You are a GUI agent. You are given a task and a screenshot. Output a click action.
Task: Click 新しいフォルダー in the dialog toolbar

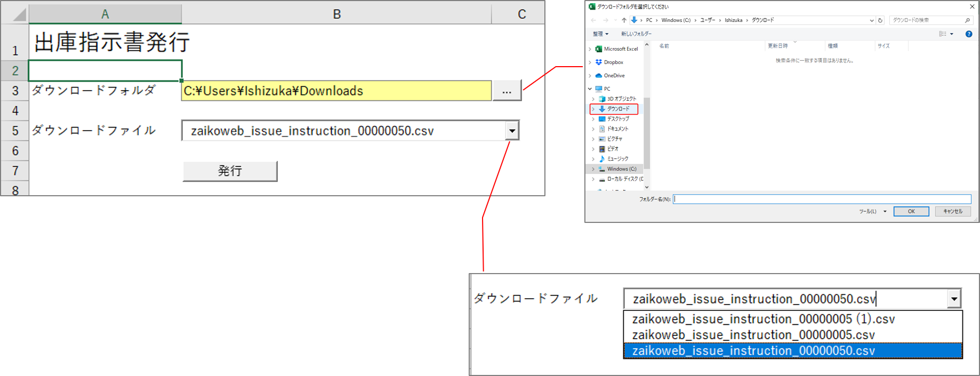tap(636, 34)
